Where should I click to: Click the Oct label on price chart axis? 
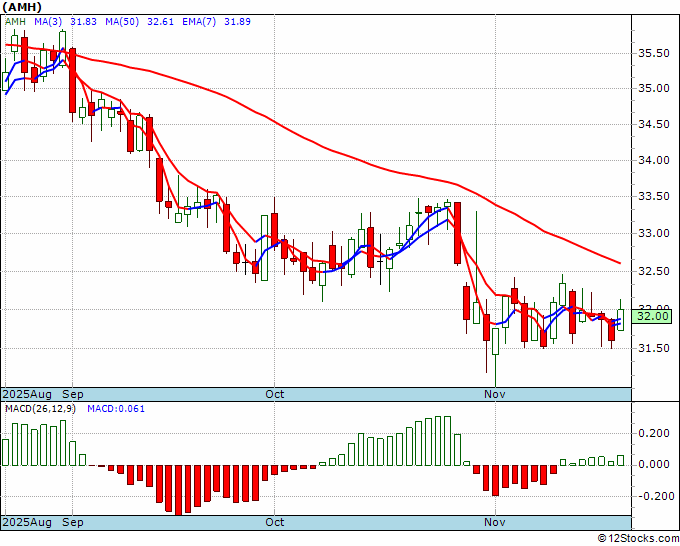[275, 394]
